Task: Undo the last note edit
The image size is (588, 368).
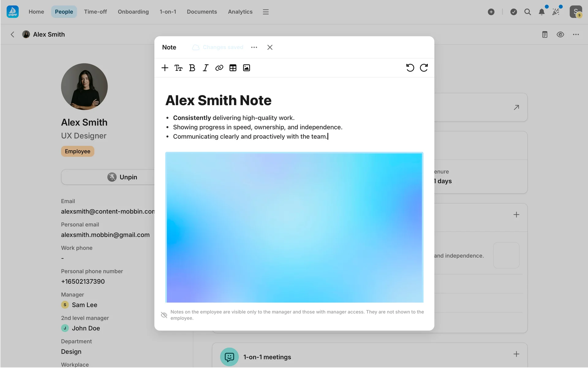Action: tap(410, 68)
